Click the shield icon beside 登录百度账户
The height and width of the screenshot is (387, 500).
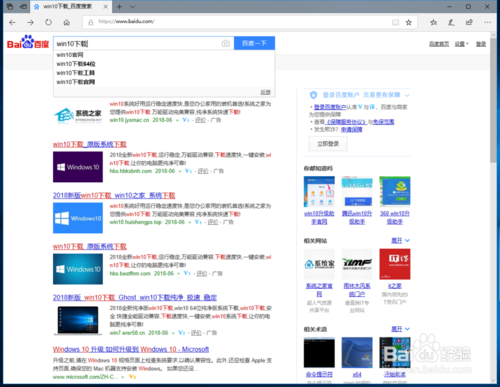[x=313, y=95]
